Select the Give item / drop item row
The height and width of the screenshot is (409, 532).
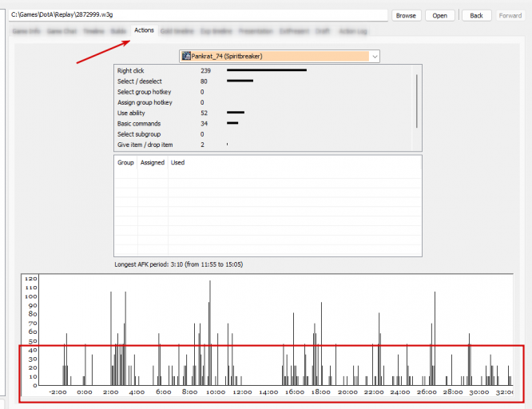[x=263, y=145]
